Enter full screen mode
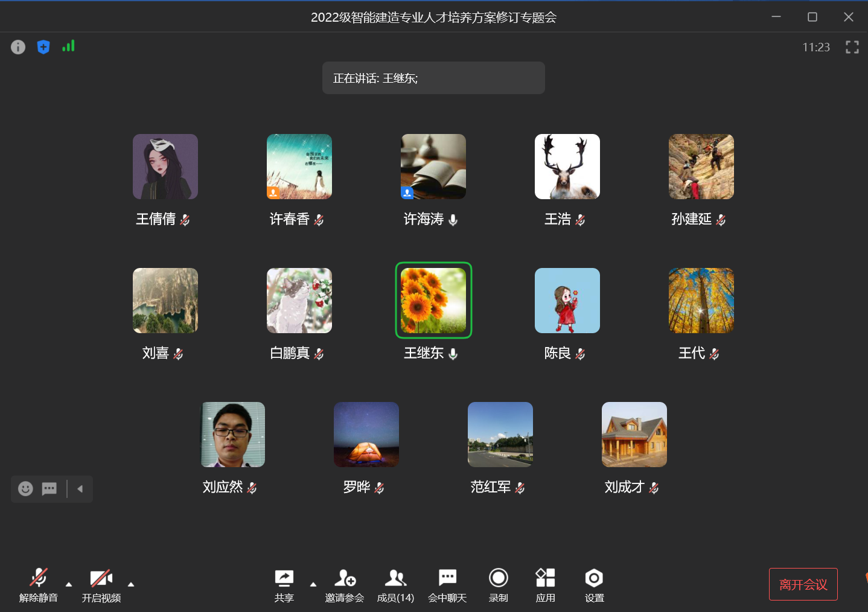Screen dimensions: 868x612 point(852,47)
